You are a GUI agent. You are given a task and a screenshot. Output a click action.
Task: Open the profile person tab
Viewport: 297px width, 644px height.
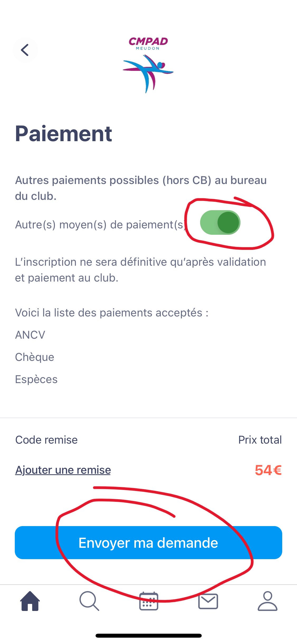click(x=267, y=601)
